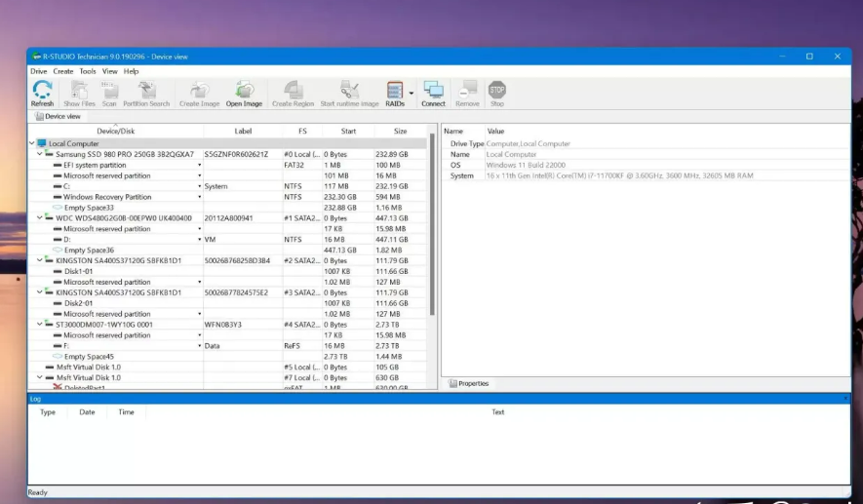Start a Scan from the toolbar
Screen dimensions: 863x504
[109, 94]
